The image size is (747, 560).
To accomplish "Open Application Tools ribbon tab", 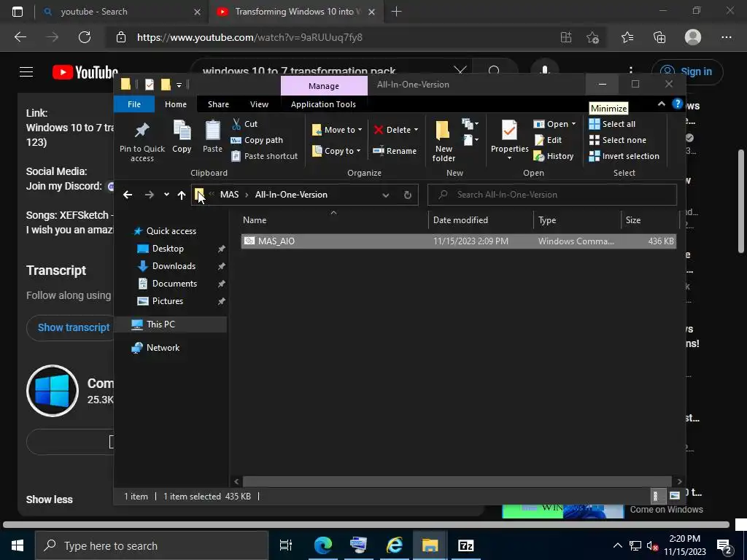I will click(x=323, y=104).
